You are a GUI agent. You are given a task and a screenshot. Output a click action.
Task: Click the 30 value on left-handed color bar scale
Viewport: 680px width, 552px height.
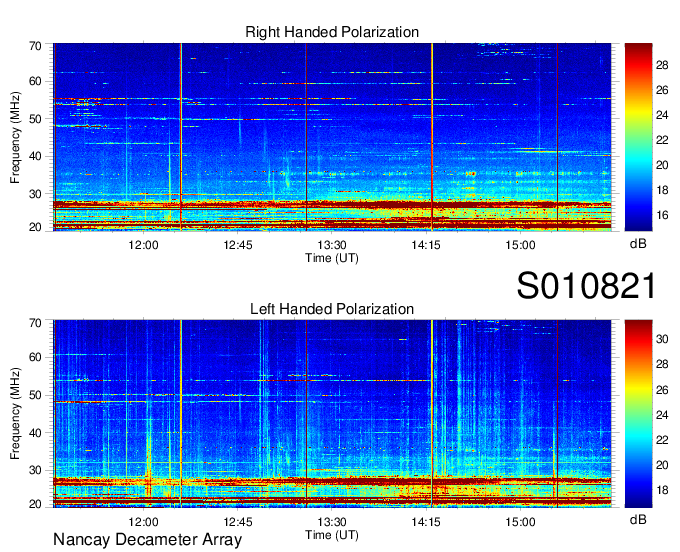click(662, 339)
